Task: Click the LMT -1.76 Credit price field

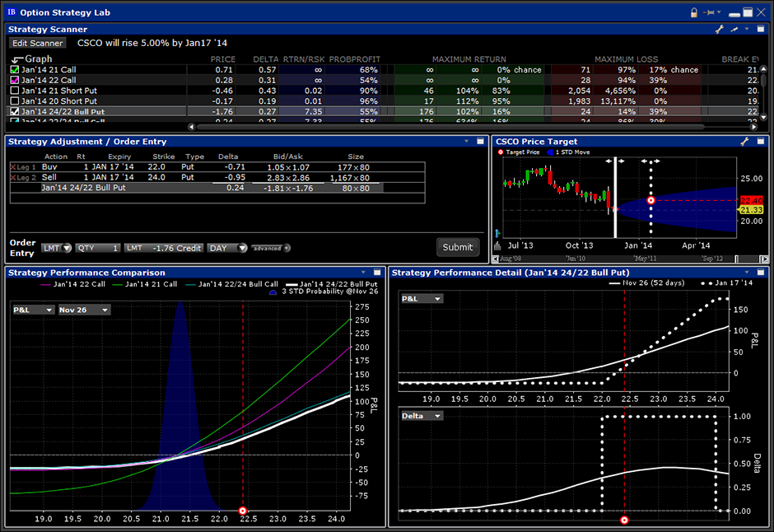Action: tap(164, 248)
